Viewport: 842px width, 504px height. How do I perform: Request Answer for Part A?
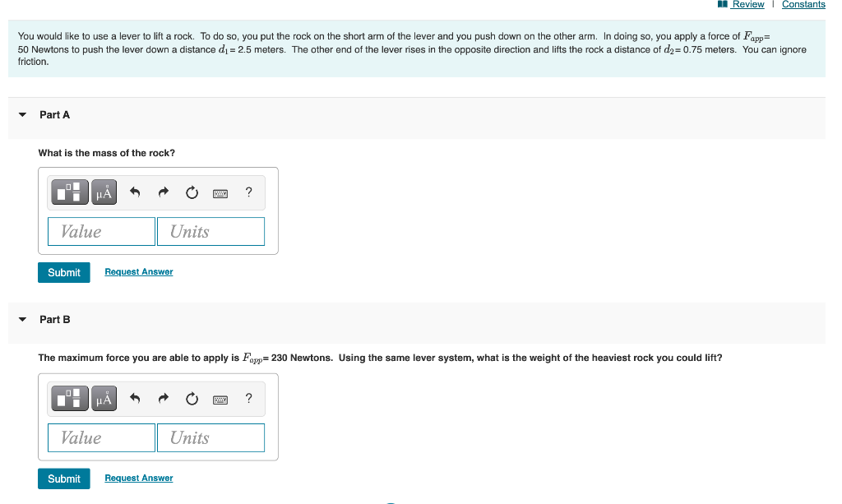click(138, 271)
